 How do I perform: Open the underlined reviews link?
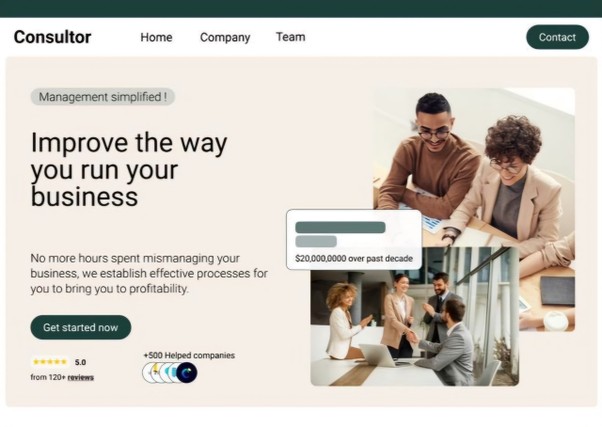click(x=81, y=377)
